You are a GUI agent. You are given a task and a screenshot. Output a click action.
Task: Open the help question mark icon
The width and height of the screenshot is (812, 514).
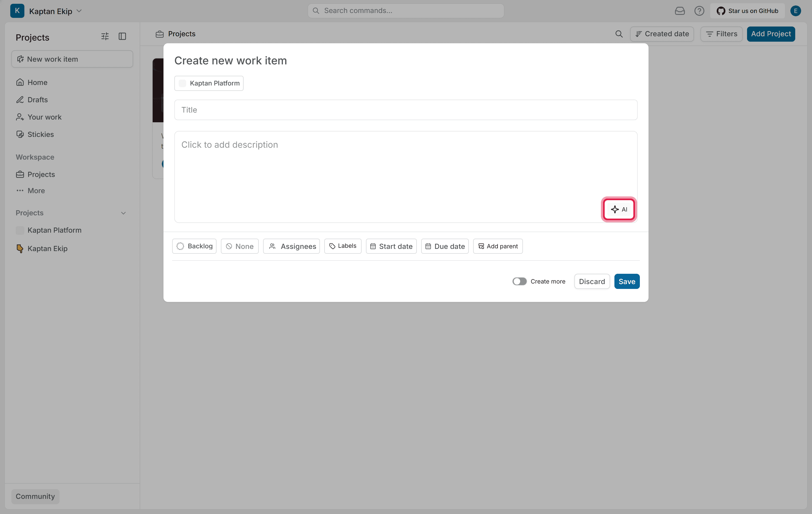coord(699,11)
